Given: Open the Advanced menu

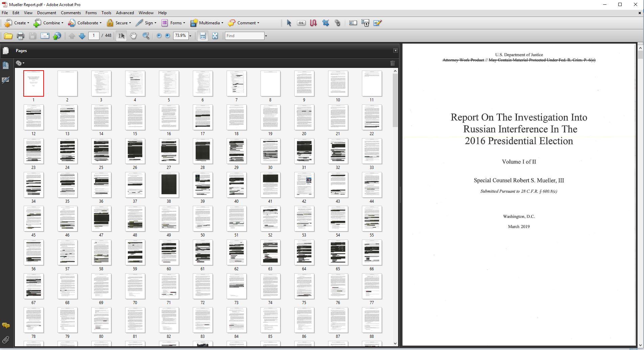Looking at the screenshot, I should click(125, 13).
